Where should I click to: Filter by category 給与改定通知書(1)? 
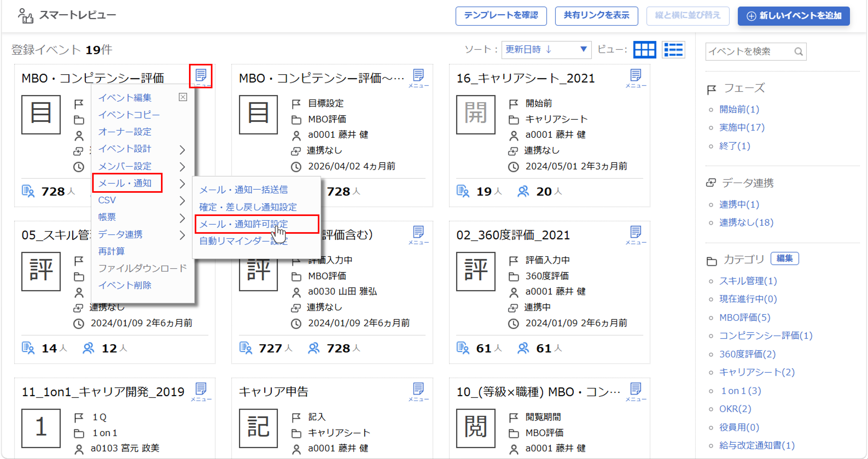[757, 446]
